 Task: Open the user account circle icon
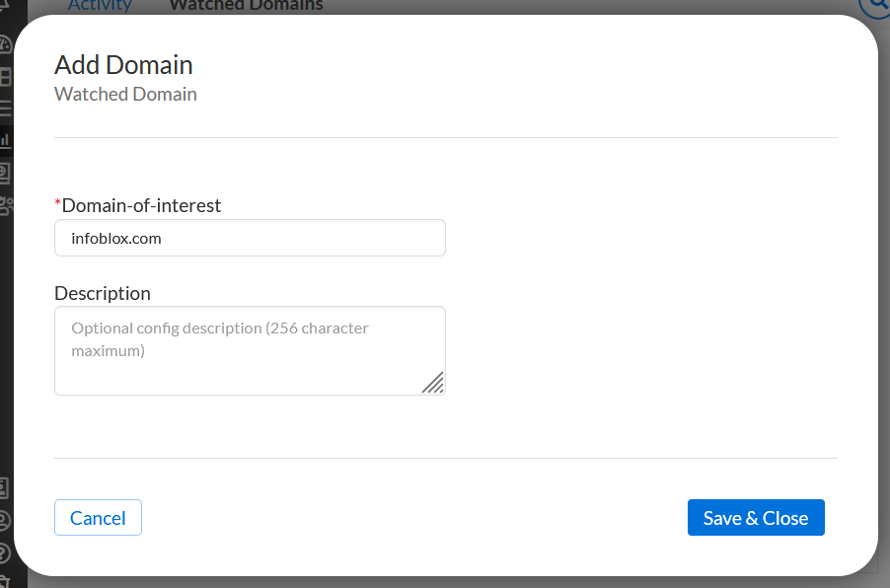[5, 520]
